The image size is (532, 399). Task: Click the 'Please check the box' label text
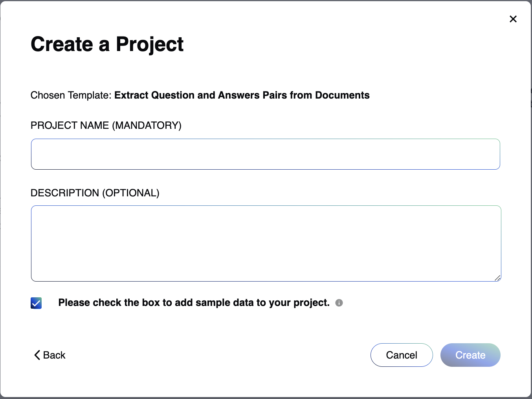coord(194,303)
